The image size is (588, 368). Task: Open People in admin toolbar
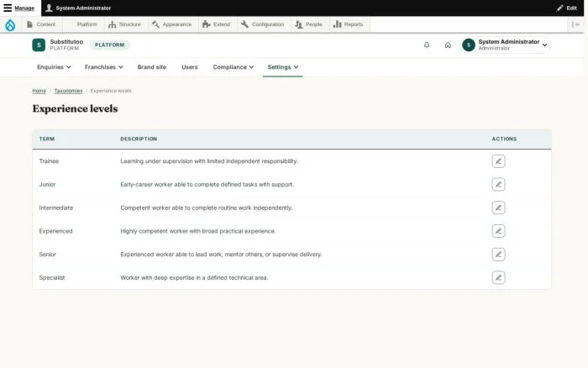(309, 24)
